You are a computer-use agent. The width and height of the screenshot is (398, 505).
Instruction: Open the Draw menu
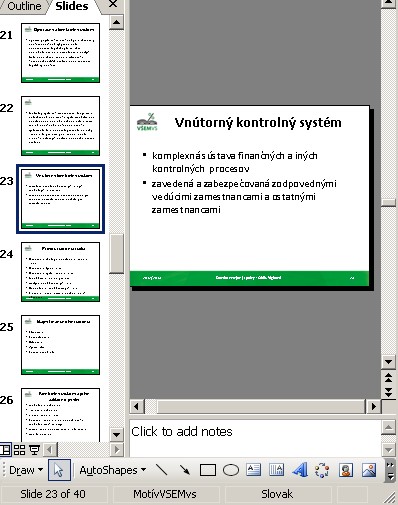[x=26, y=470]
